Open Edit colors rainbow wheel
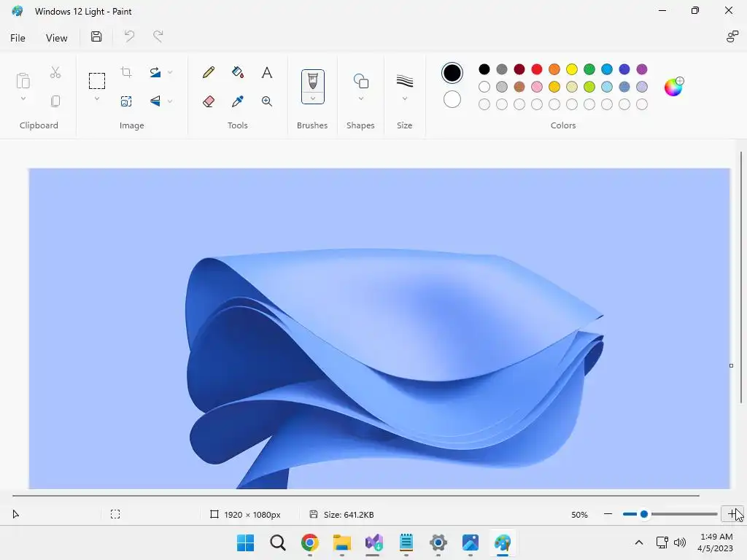Image resolution: width=747 pixels, height=560 pixels. 673,87
